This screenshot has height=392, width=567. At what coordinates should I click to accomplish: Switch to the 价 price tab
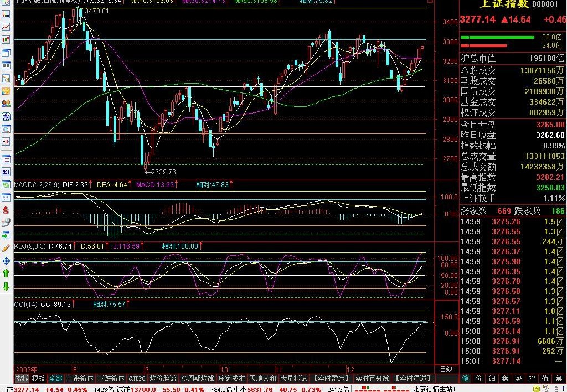coord(479,379)
